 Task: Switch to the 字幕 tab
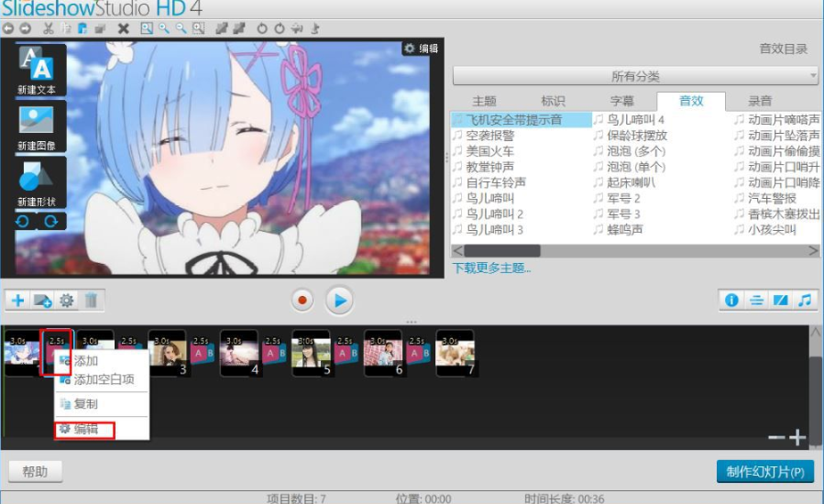(621, 101)
